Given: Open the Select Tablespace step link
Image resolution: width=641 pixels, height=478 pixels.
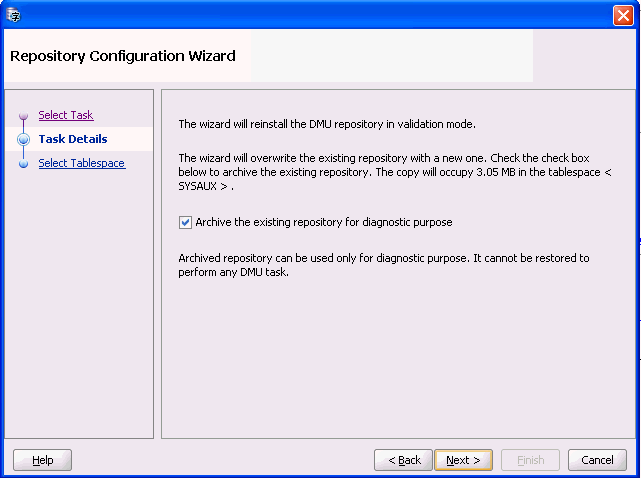Looking at the screenshot, I should [81, 163].
